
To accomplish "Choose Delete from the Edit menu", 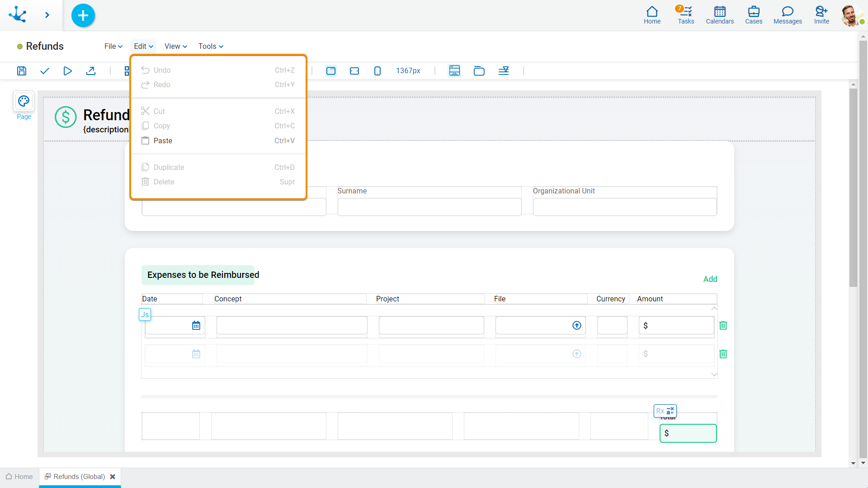I will tap(218, 182).
